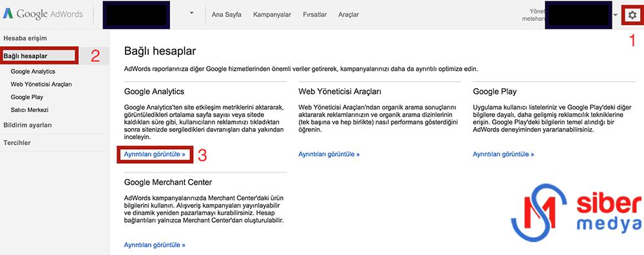Expand the account selector dropdown arrow
The width and height of the screenshot is (644, 255).
[191, 13]
